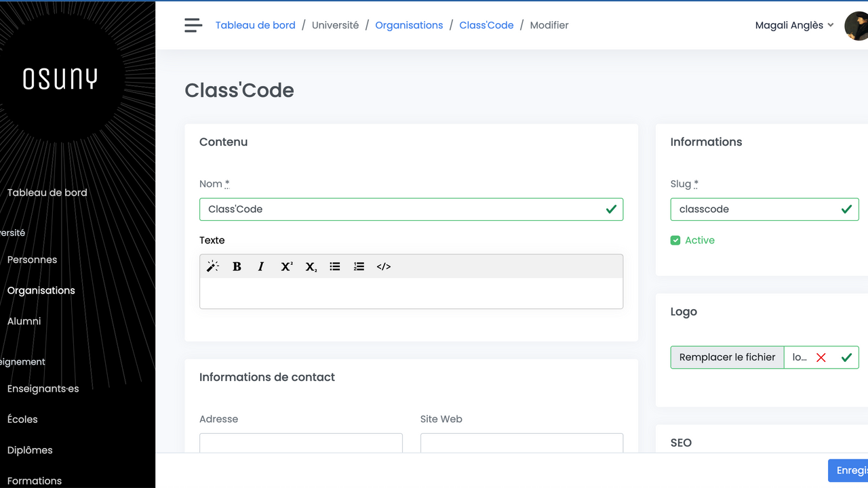
Task: Click the Tableau de bord breadcrumb link
Action: coord(256,25)
